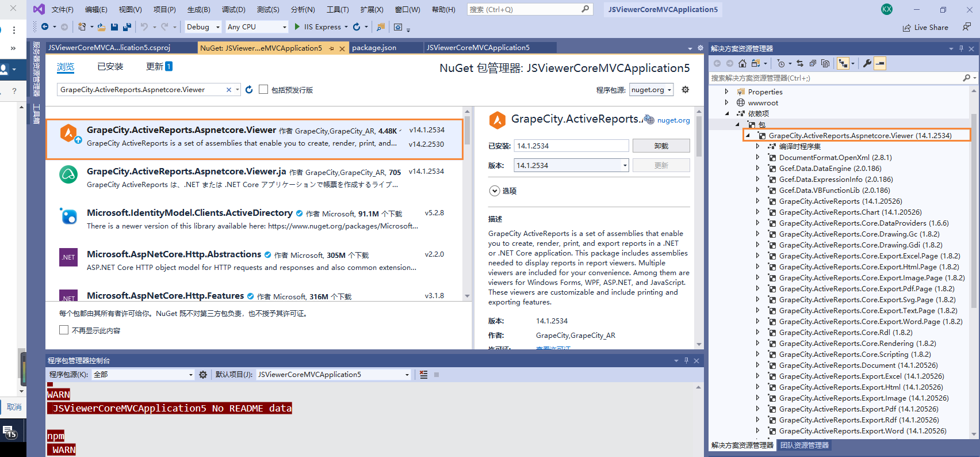
Task: Switch to the 更新 tab
Action: pyautogui.click(x=159, y=67)
